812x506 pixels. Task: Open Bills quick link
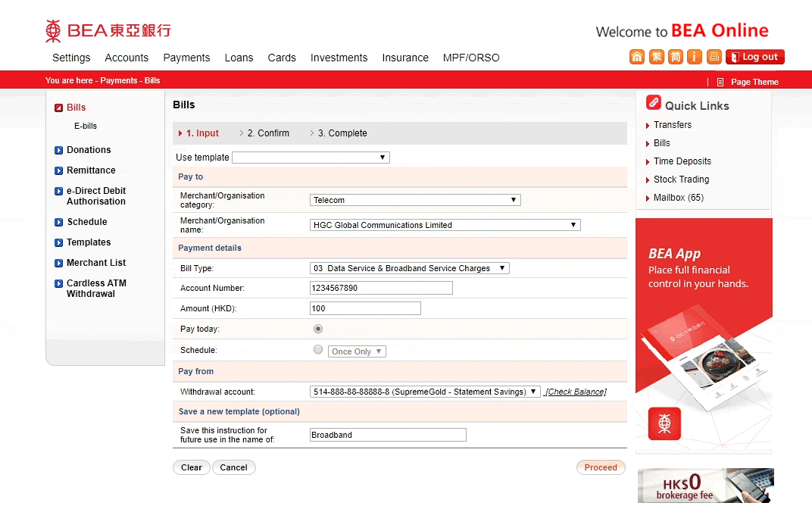coord(662,143)
